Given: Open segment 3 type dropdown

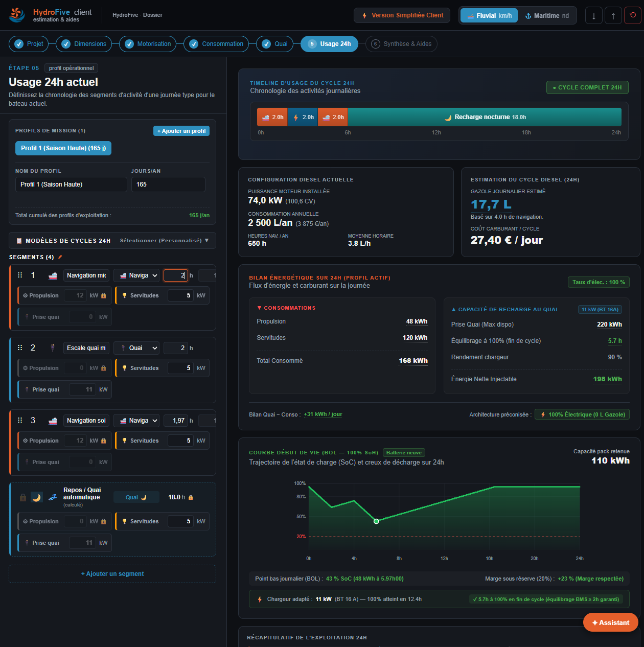Looking at the screenshot, I should (136, 421).
